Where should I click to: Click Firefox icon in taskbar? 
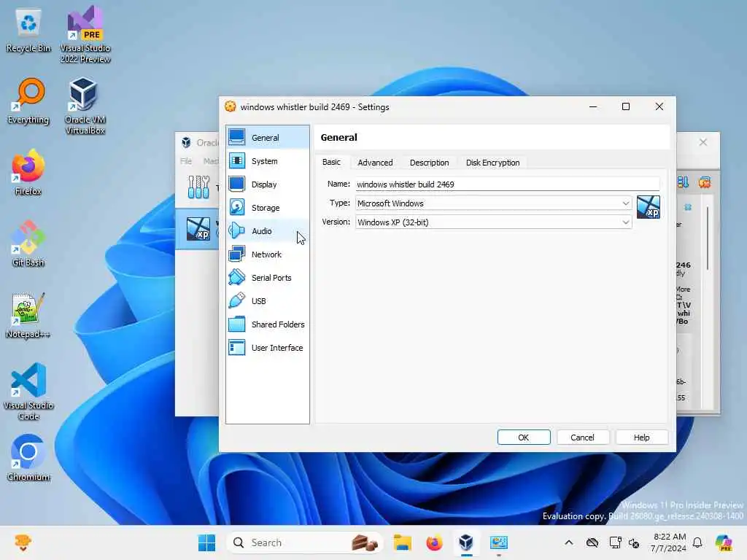[x=434, y=542]
